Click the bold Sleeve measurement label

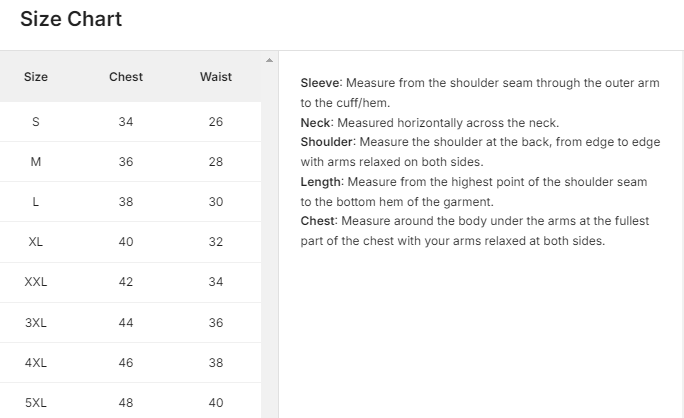[321, 83]
